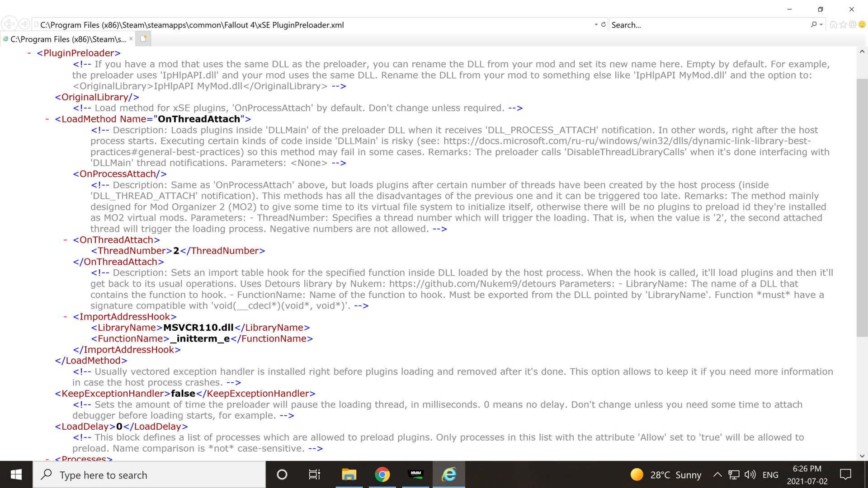868x488 pixels.
Task: Open the Action Center notification icon
Action: coord(845,474)
